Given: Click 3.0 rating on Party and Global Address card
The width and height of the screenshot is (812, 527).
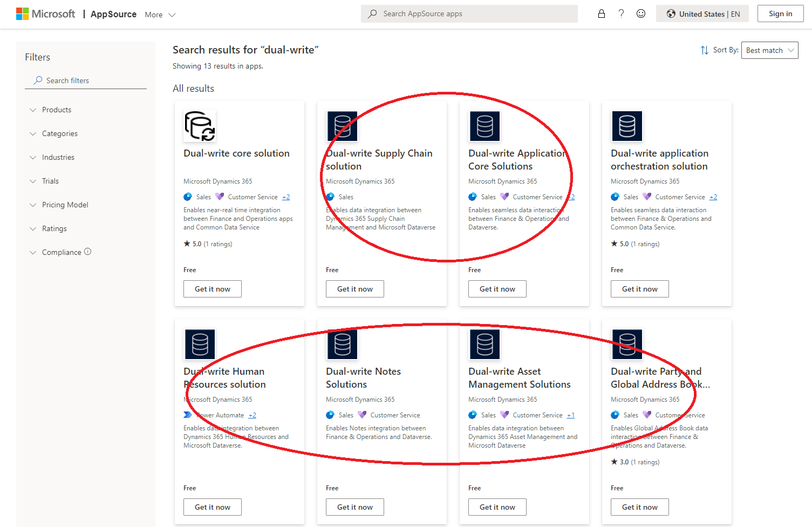Looking at the screenshot, I should pos(636,462).
